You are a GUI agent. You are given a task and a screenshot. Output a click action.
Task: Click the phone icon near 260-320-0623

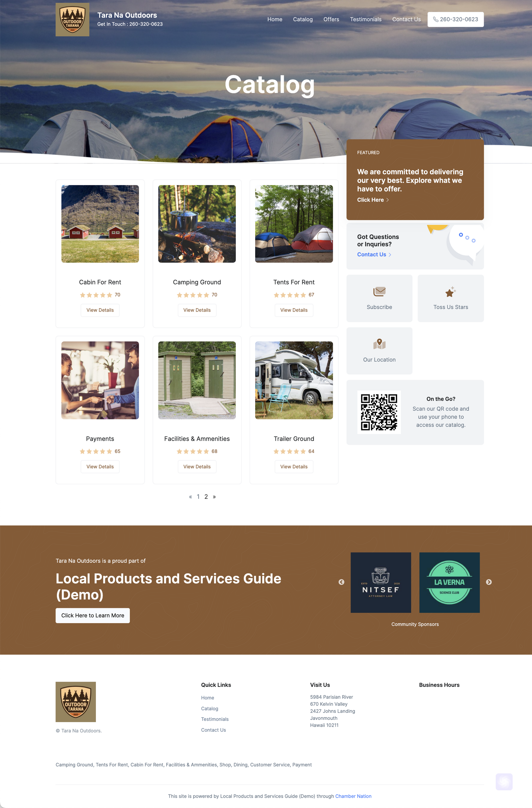(436, 19)
